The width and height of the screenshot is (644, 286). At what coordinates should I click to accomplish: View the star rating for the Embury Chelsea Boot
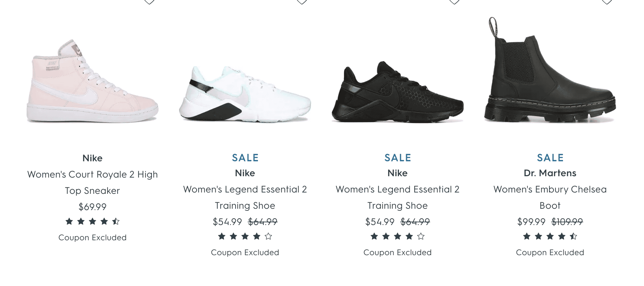(550, 237)
